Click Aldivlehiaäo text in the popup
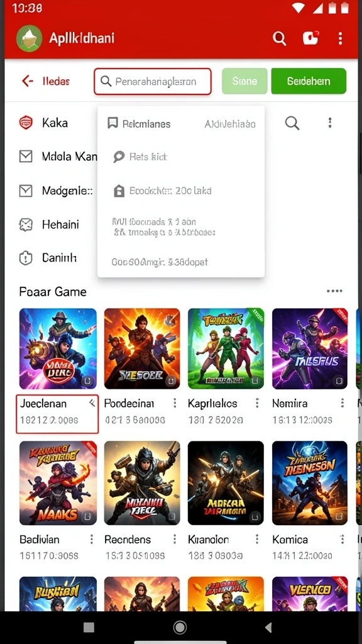 click(230, 124)
